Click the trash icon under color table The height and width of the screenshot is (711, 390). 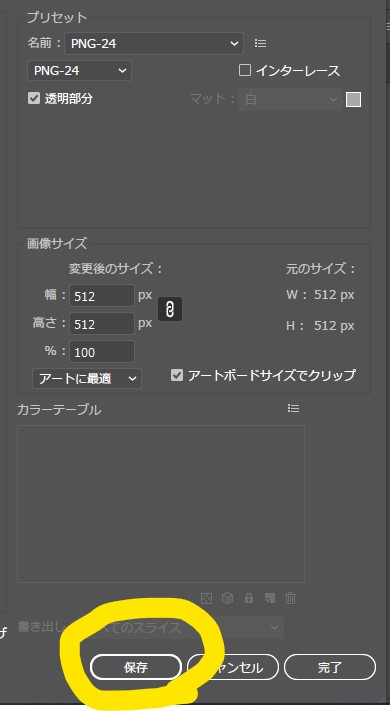[x=291, y=598]
